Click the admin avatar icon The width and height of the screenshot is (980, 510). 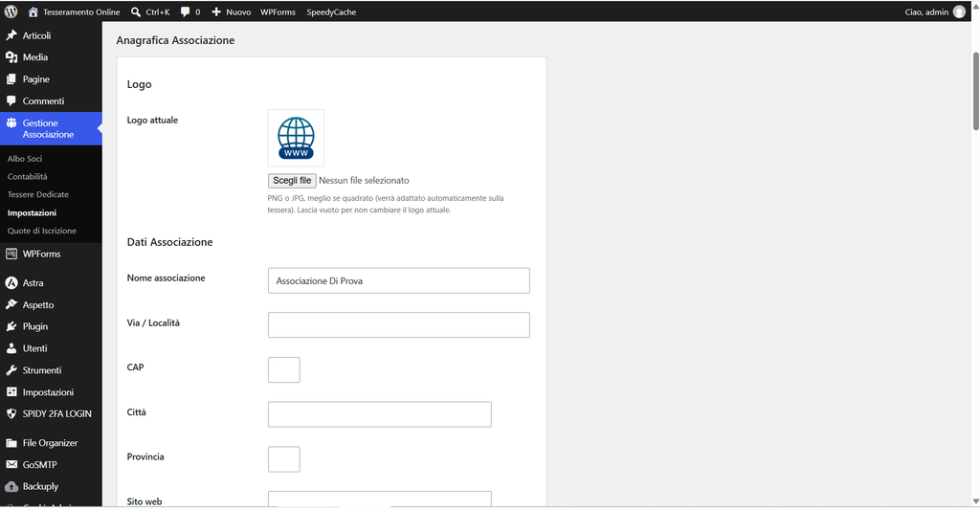[959, 11]
